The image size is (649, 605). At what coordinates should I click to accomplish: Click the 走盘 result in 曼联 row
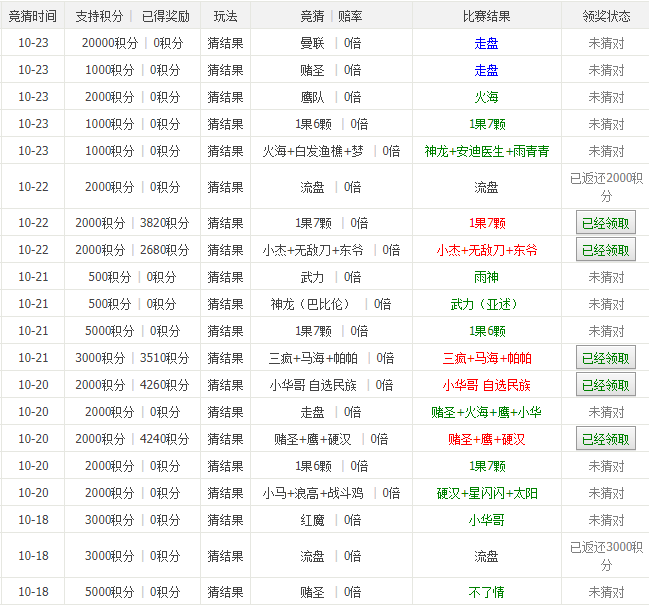(486, 43)
